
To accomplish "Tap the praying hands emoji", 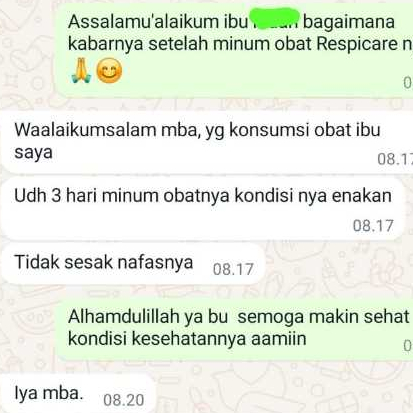I will pyautogui.click(x=81, y=71).
